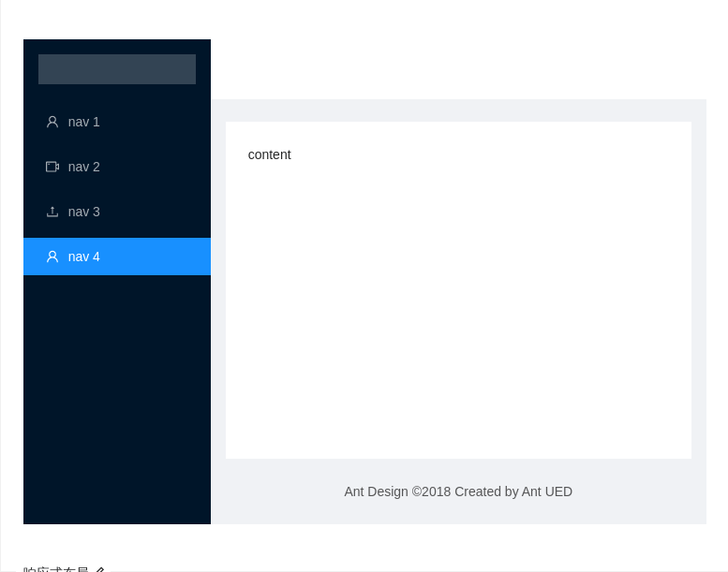Click the video camera icon beside nav 2

52,167
